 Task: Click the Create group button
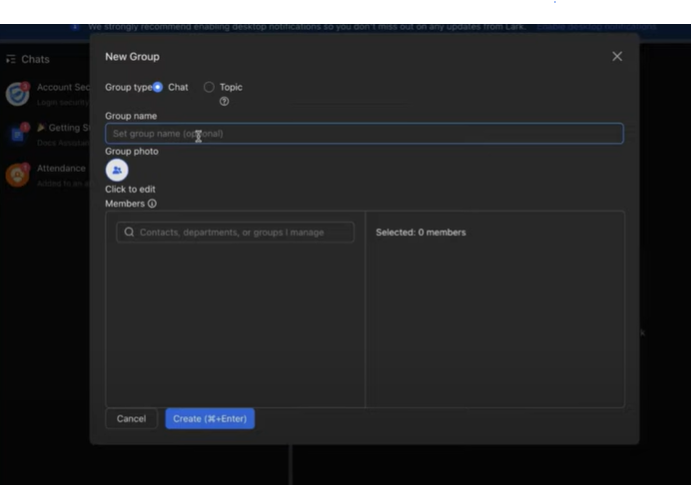(x=210, y=418)
